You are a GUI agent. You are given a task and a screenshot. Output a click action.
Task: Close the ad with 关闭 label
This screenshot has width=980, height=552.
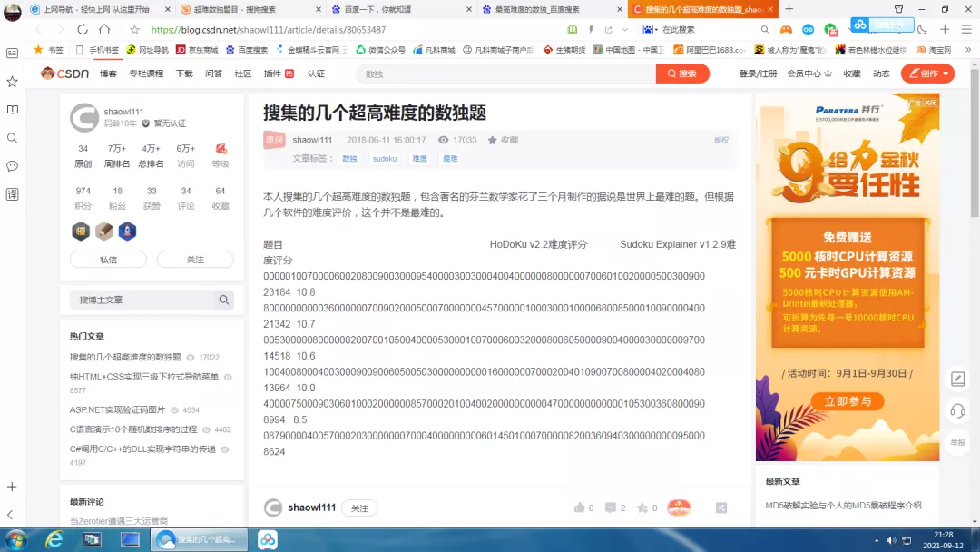pos(931,103)
